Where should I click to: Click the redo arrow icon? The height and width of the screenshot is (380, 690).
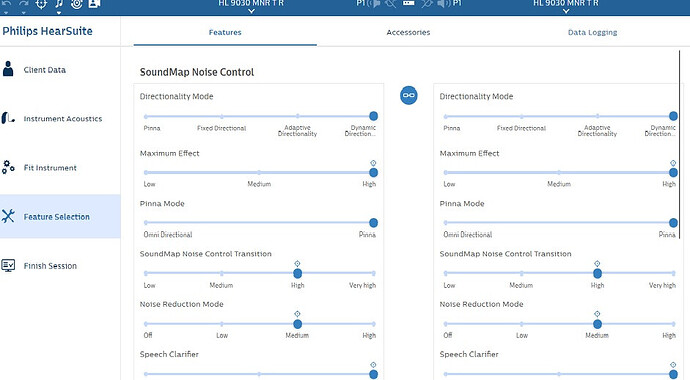tap(24, 4)
